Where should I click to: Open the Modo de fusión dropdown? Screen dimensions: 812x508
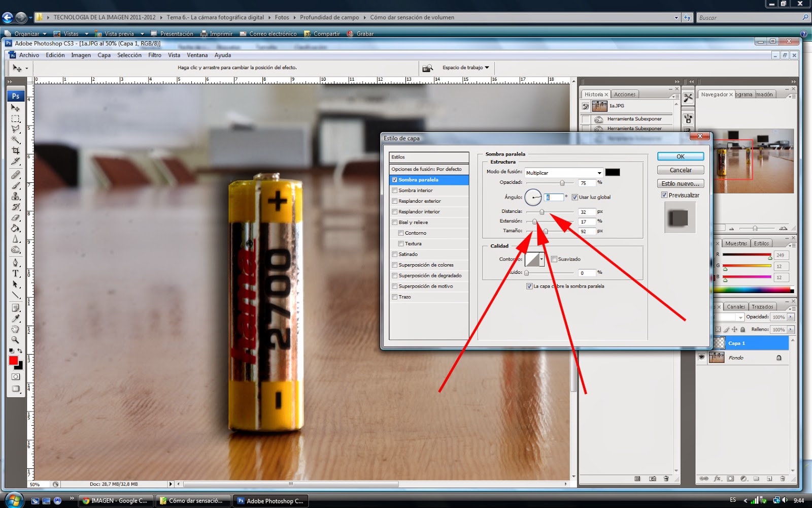[x=564, y=173]
